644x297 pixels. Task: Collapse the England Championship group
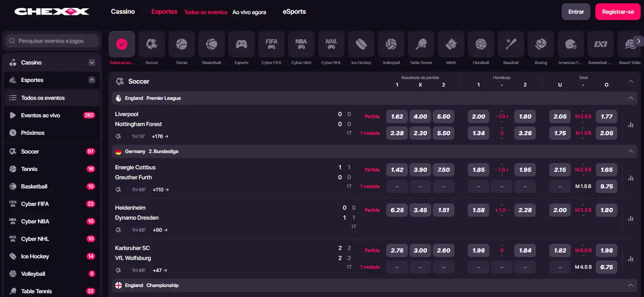[x=631, y=285]
